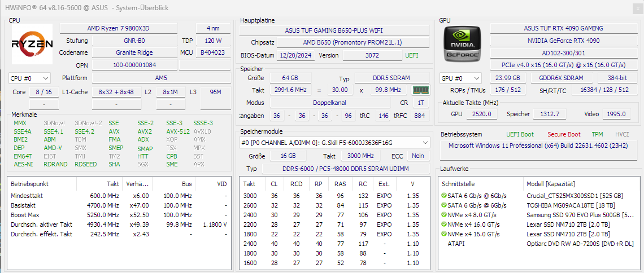Screen dimensions: 644x273
Task: Click the 120 W TDP value
Action: point(213,41)
